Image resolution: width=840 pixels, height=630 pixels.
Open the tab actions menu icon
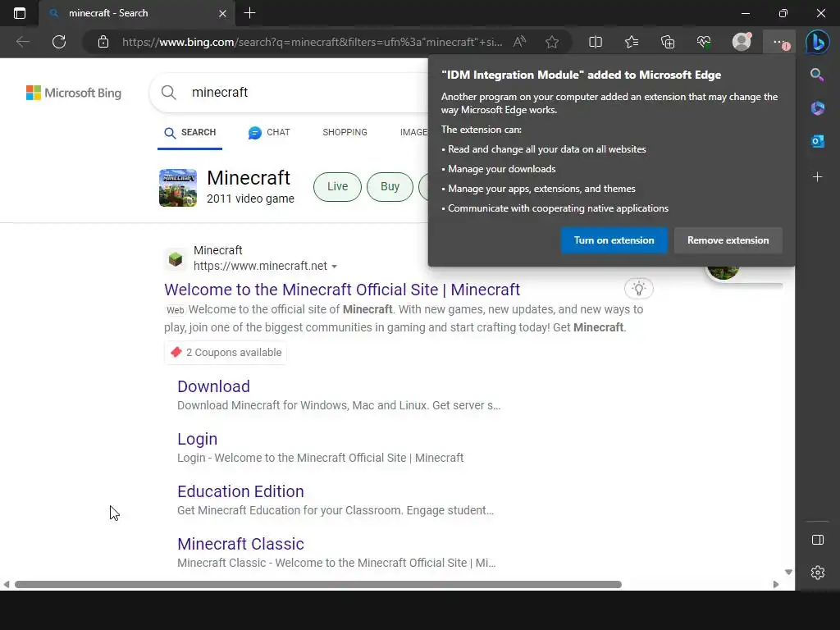coord(20,13)
